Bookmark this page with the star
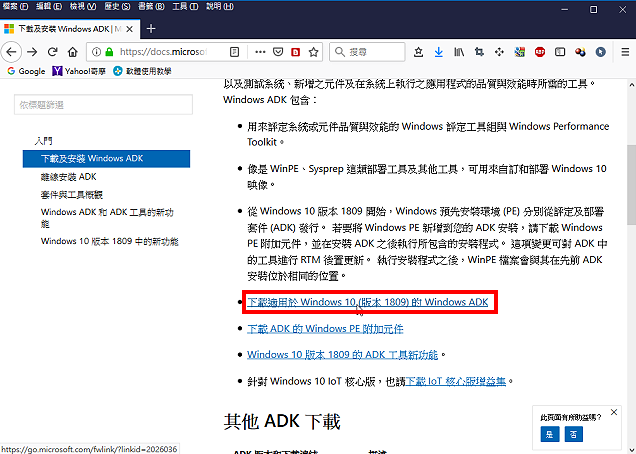Viewport: 636px width, 454px height. pos(313,52)
